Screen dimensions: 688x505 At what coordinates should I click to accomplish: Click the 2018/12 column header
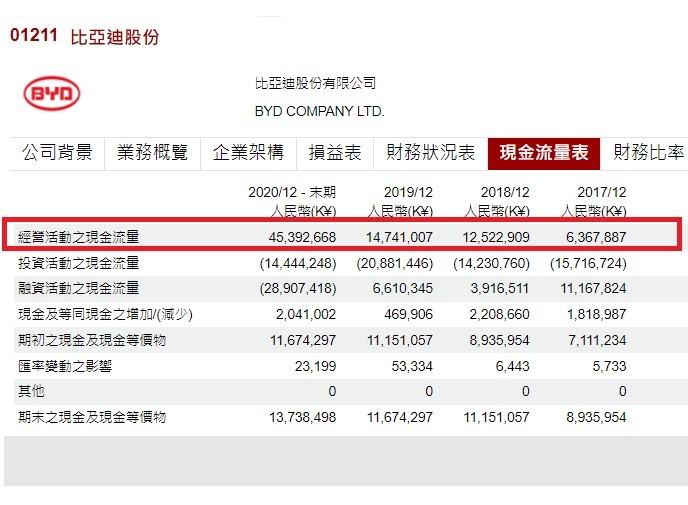pos(505,192)
